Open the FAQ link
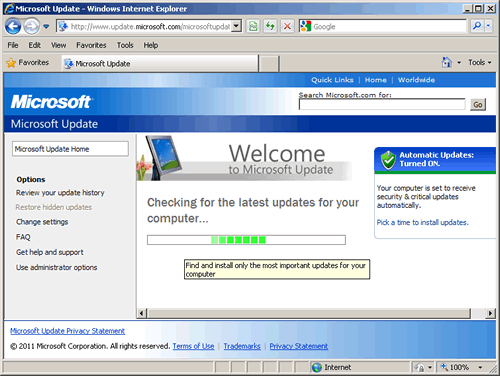The height and width of the screenshot is (376, 500). [x=23, y=237]
